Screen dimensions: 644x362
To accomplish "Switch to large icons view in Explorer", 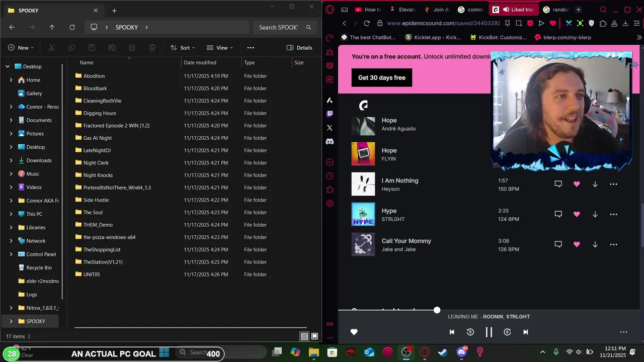I will (314, 336).
